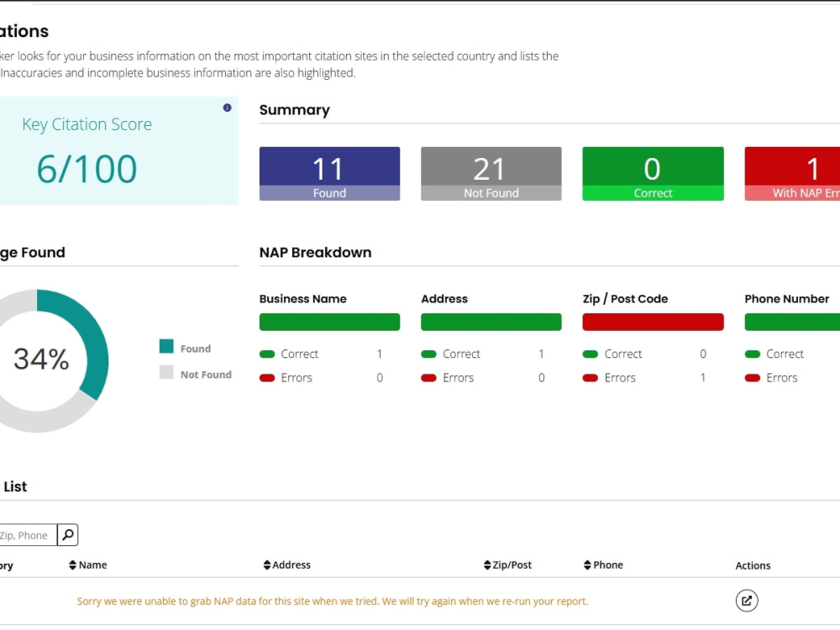This screenshot has width=840, height=630.
Task: Toggle the Not Found legend swatch
Action: click(x=166, y=372)
